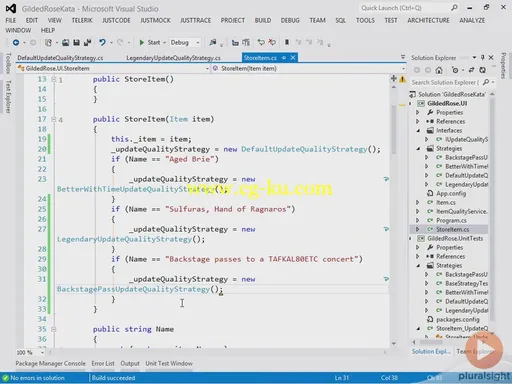Click the Quick Launch search magnifier icon

[454, 8]
